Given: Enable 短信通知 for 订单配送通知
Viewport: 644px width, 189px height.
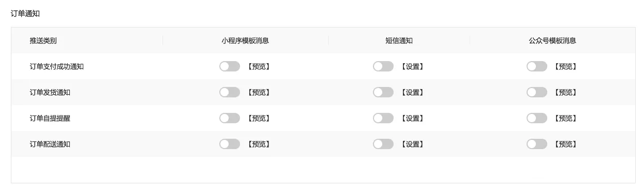Looking at the screenshot, I should (383, 144).
